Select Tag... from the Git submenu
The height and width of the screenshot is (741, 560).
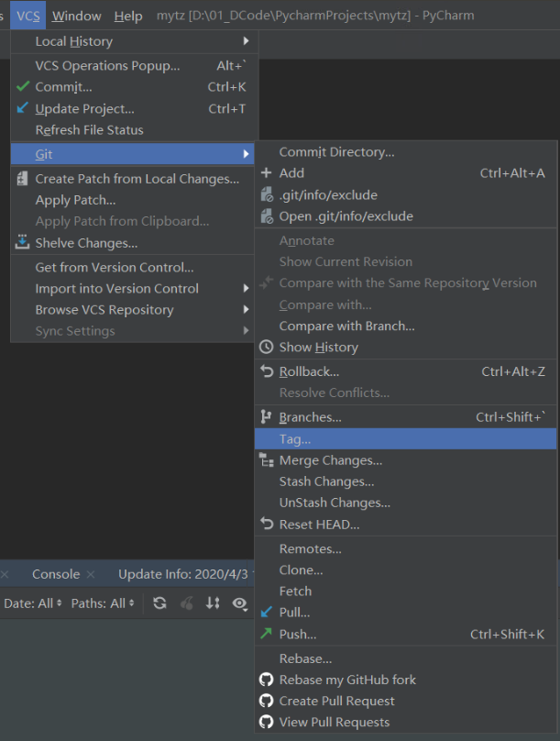click(x=295, y=439)
